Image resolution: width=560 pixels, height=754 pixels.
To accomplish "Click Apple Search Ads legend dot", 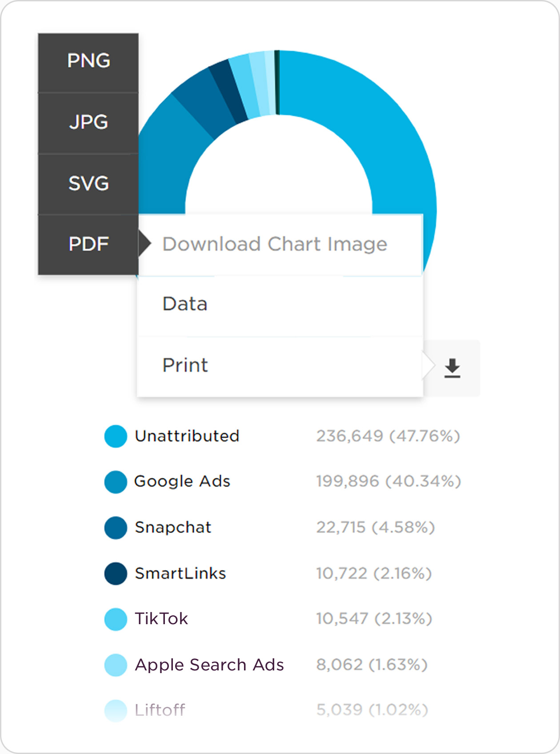I will coord(116,665).
